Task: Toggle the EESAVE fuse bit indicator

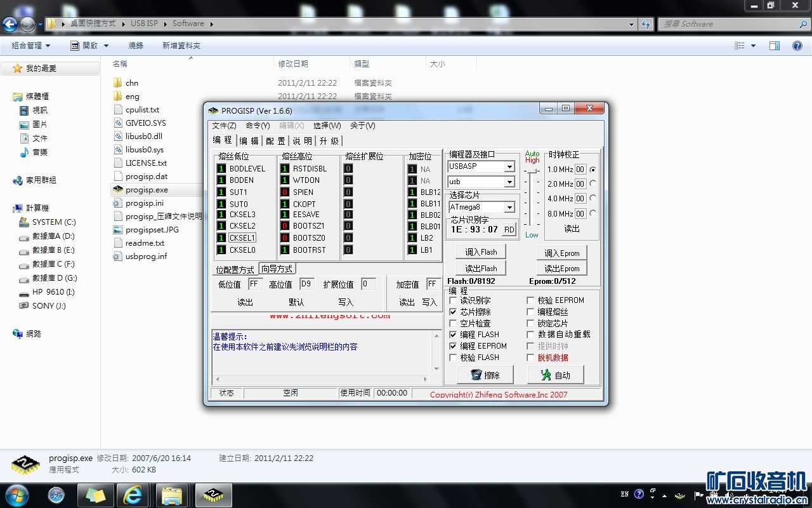Action: [285, 215]
